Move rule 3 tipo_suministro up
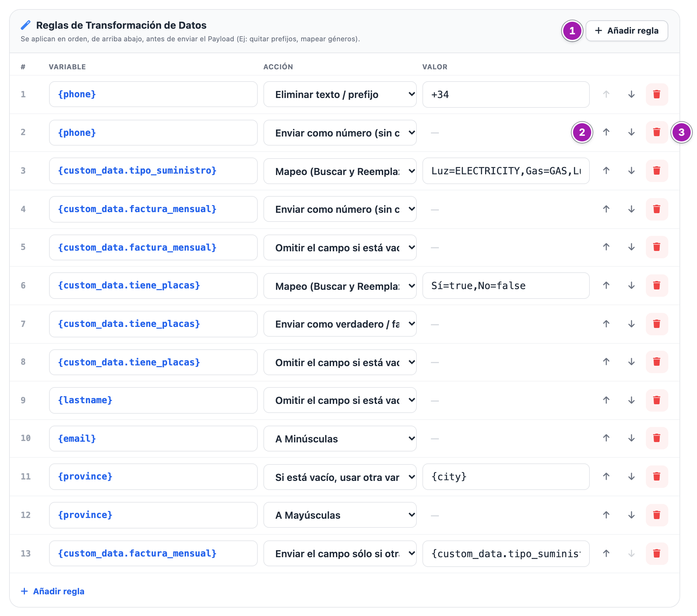697x616 pixels. [x=606, y=171]
